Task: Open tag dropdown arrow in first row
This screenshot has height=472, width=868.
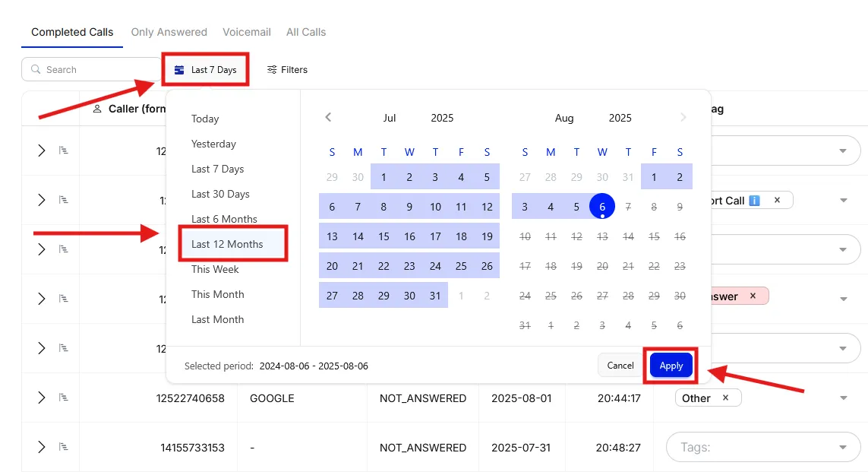Action: point(843,150)
